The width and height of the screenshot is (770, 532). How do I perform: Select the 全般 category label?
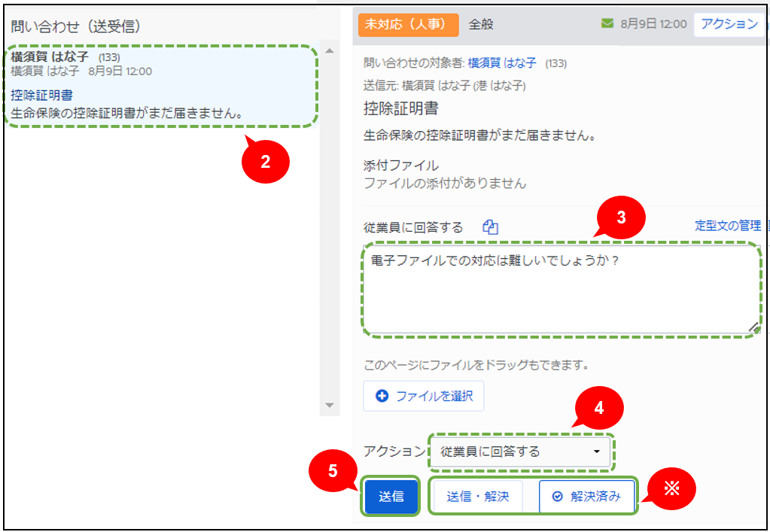[481, 24]
